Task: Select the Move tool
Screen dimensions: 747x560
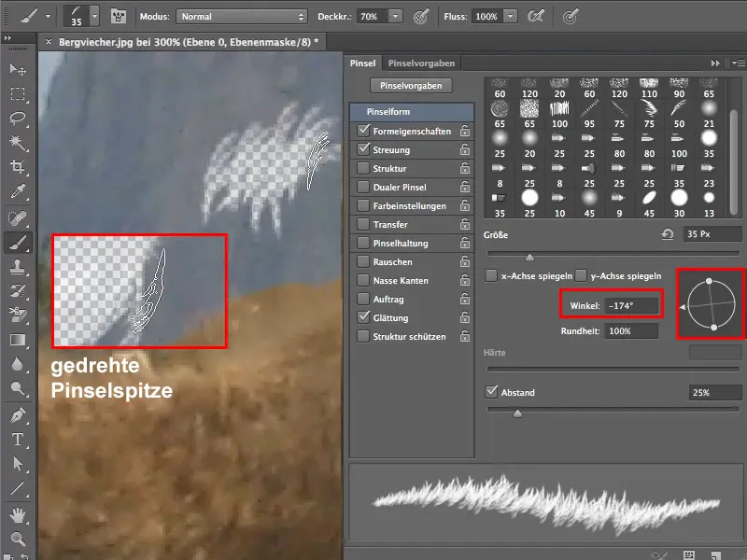Action: (18, 69)
